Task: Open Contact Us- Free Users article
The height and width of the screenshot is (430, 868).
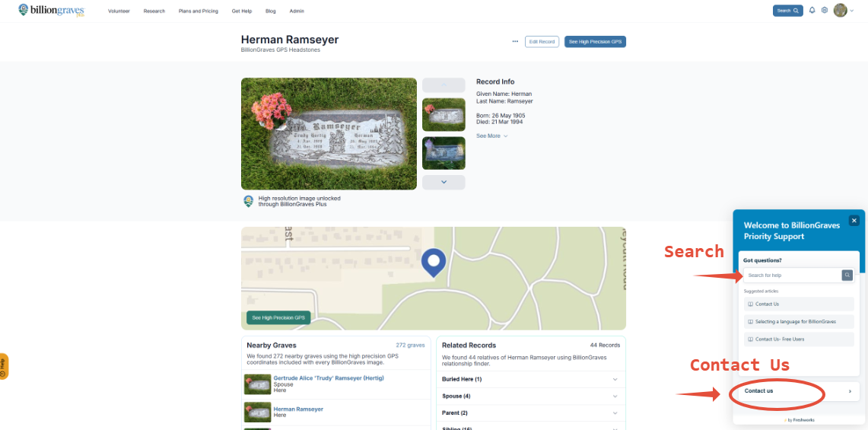Action: click(x=799, y=339)
